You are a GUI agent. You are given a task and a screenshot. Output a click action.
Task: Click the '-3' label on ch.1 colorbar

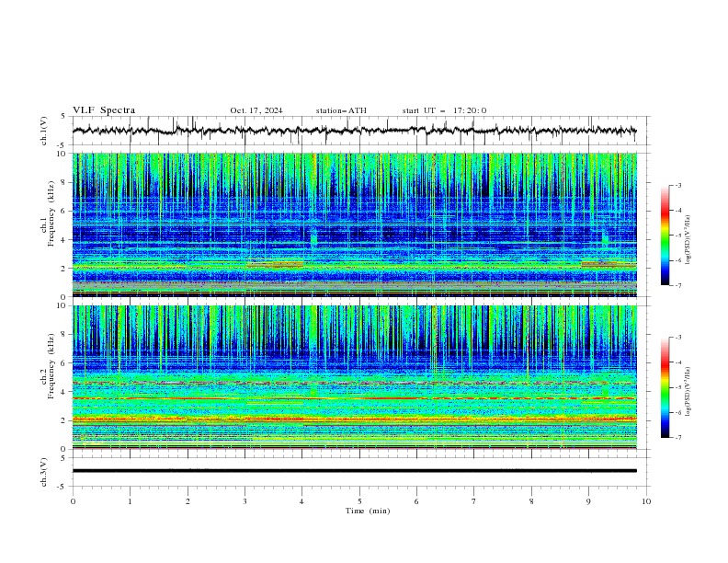tap(677, 186)
